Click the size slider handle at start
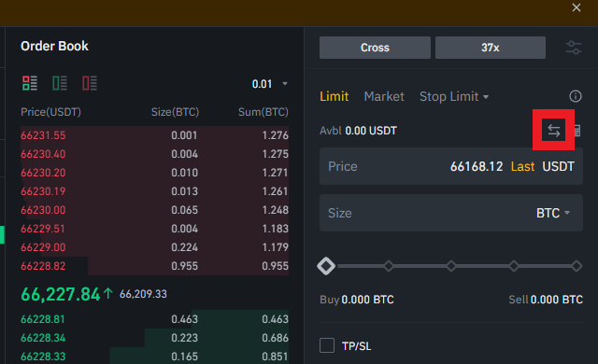Image resolution: width=598 pixels, height=364 pixels. 326,266
